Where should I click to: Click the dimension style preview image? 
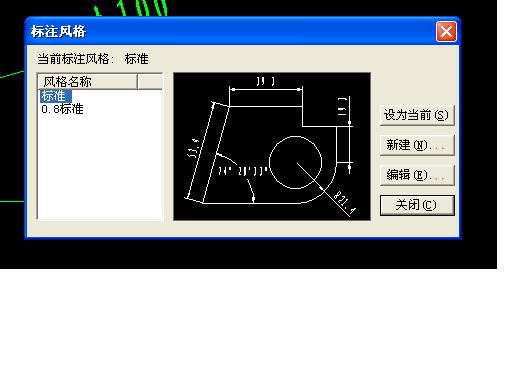coord(272,147)
